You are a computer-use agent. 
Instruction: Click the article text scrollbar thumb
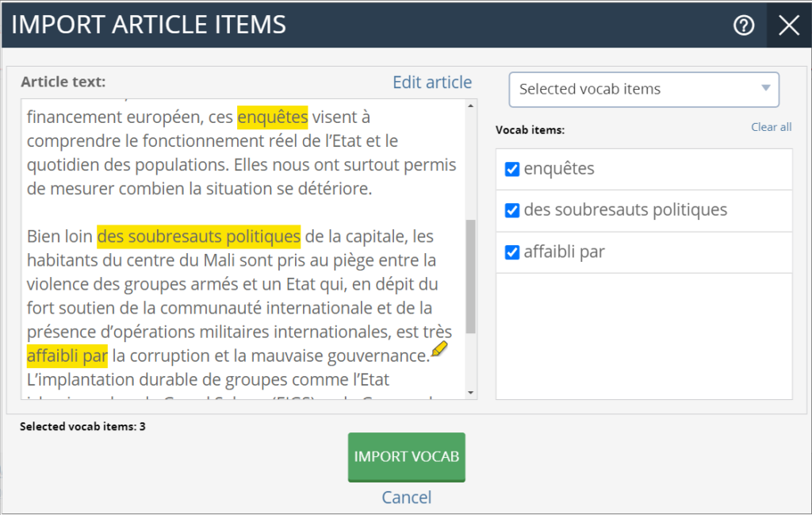(x=471, y=276)
